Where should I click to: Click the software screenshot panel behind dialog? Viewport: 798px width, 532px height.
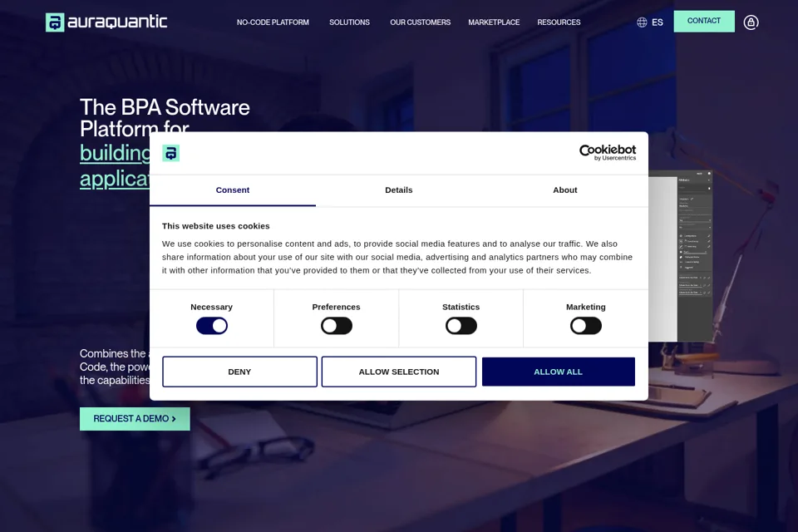point(681,256)
